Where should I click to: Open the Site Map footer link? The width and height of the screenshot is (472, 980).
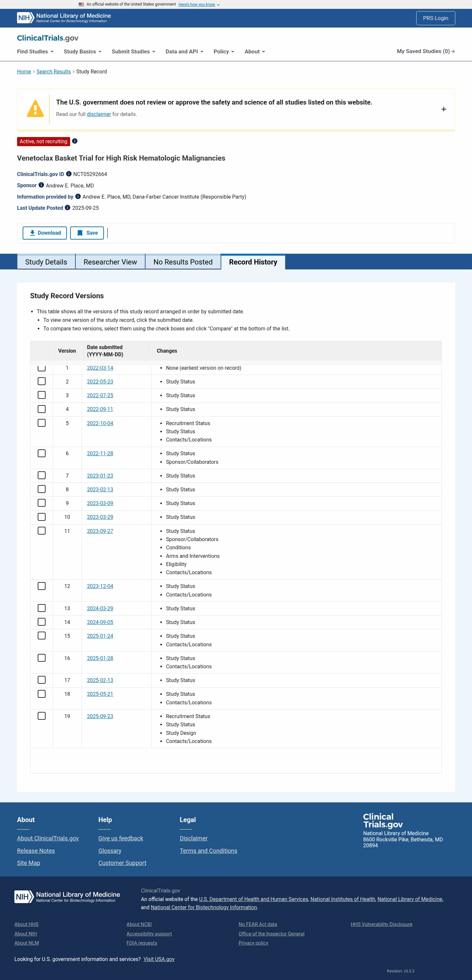click(29, 863)
